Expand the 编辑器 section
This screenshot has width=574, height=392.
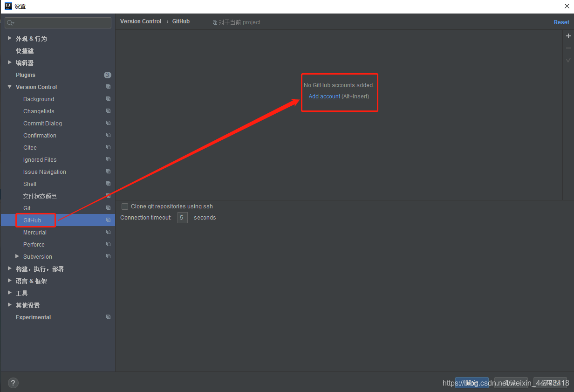coord(10,62)
